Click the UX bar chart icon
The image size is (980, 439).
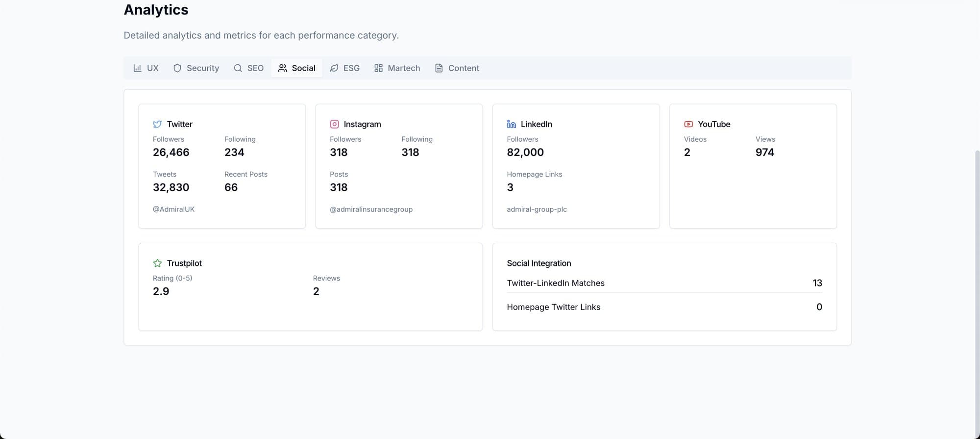coord(137,68)
